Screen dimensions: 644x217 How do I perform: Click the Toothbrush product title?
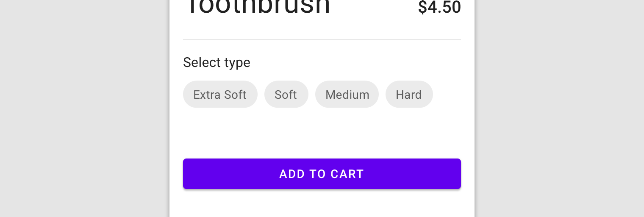[x=257, y=6]
